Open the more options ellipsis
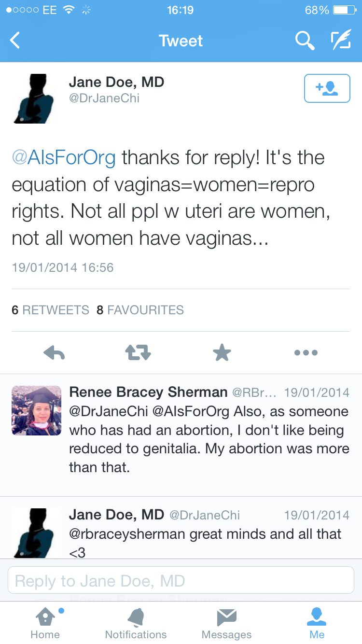 306,353
